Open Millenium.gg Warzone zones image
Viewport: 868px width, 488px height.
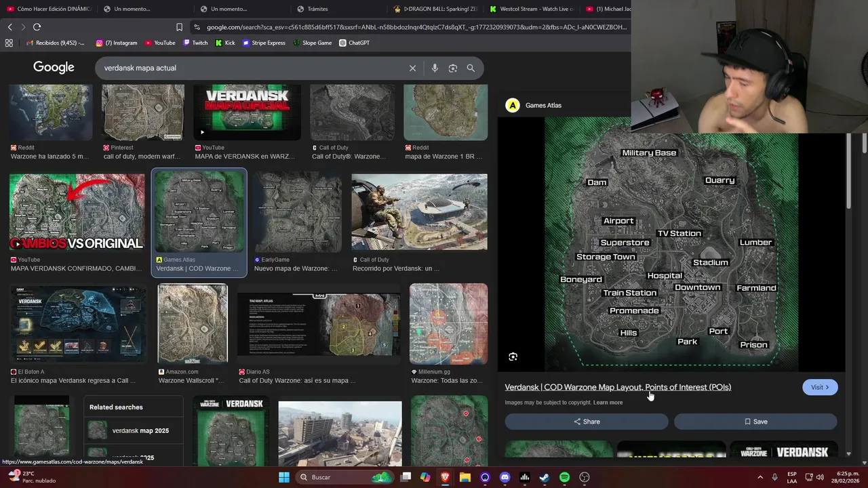tap(448, 324)
